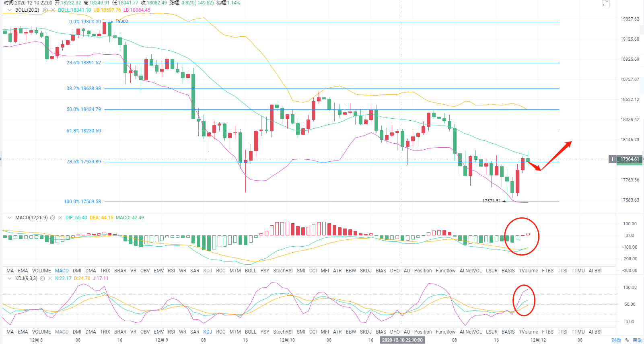Switch to the DMA tab beneath the KDJ chart
644x344 pixels.
(91, 332)
